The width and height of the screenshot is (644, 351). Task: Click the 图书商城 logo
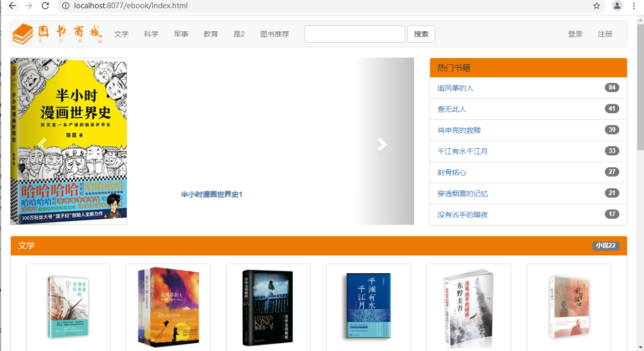click(58, 33)
